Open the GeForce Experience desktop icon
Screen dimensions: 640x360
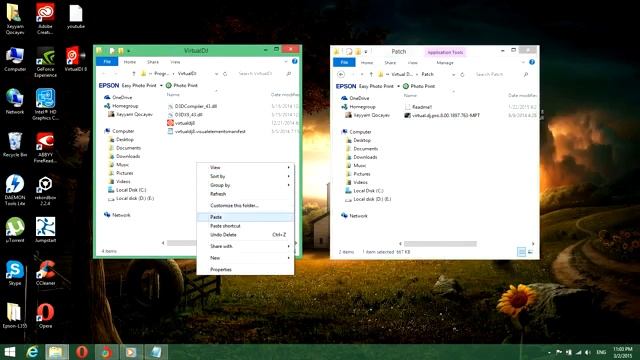pyautogui.click(x=45, y=62)
